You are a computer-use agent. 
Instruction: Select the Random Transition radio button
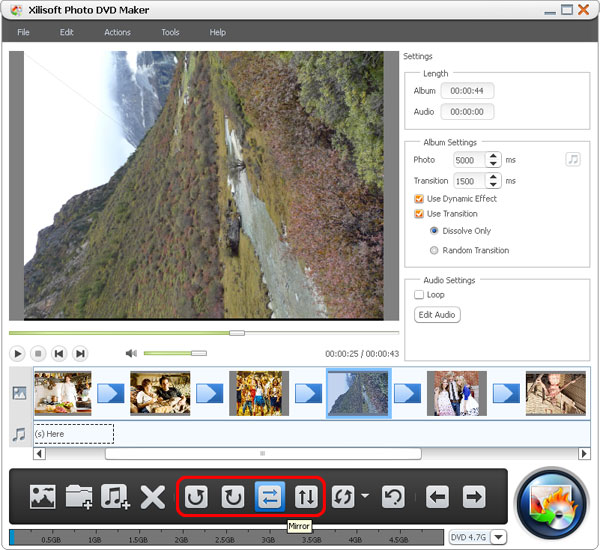[x=434, y=250]
